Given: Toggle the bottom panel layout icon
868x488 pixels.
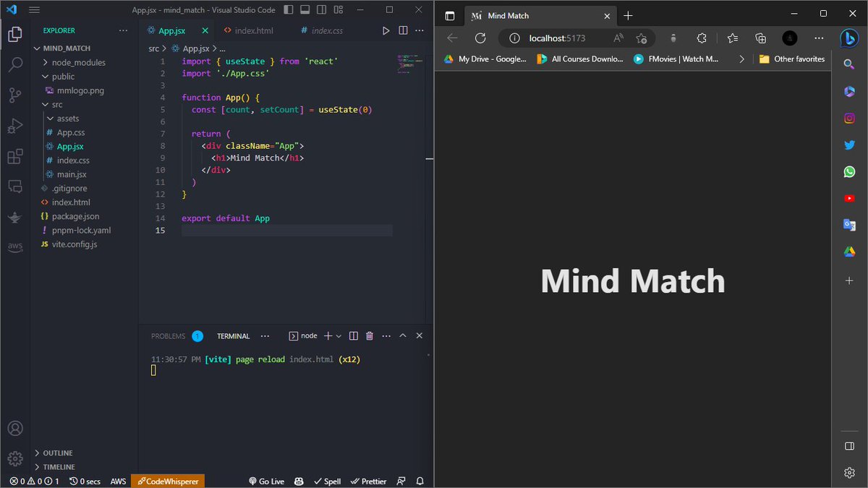Looking at the screenshot, I should pos(305,9).
